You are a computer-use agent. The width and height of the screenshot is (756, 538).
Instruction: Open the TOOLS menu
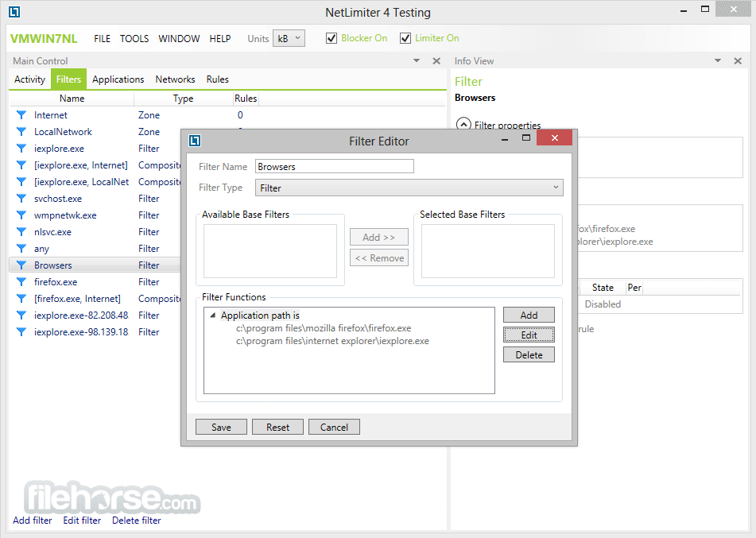134,39
